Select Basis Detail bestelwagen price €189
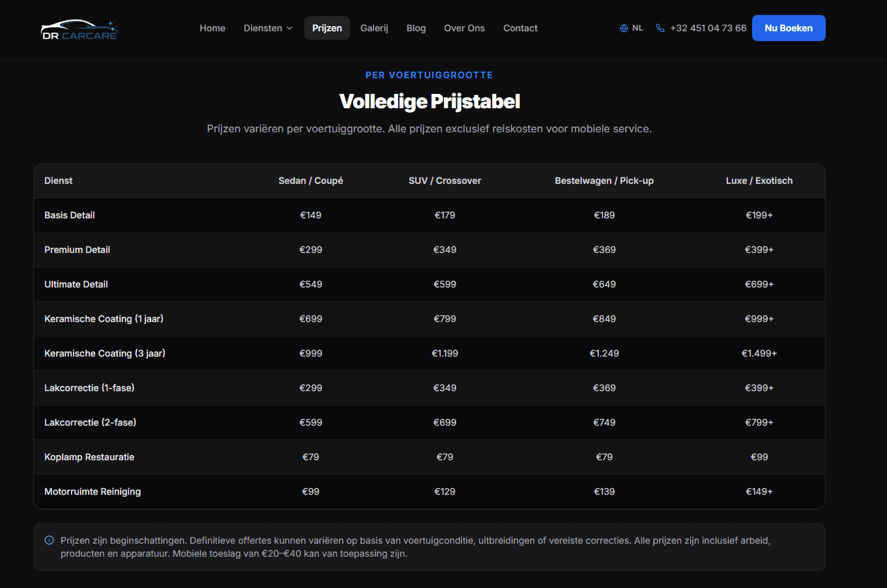This screenshot has height=588, width=887. [604, 215]
